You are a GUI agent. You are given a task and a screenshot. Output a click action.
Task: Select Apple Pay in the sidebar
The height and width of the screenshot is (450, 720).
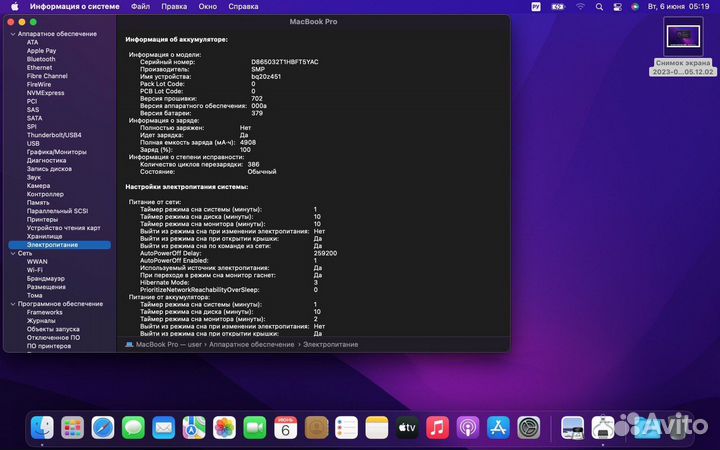coord(41,51)
